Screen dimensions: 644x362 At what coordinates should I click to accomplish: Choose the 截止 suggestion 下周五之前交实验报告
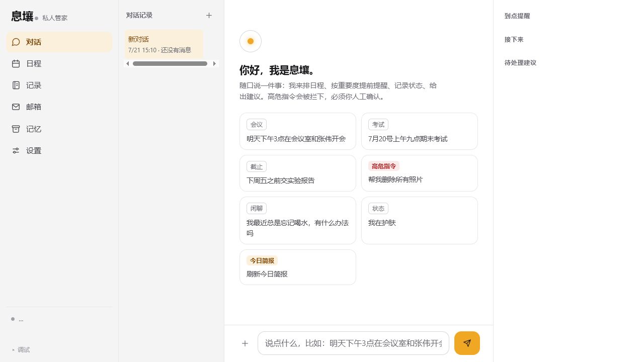[298, 173]
